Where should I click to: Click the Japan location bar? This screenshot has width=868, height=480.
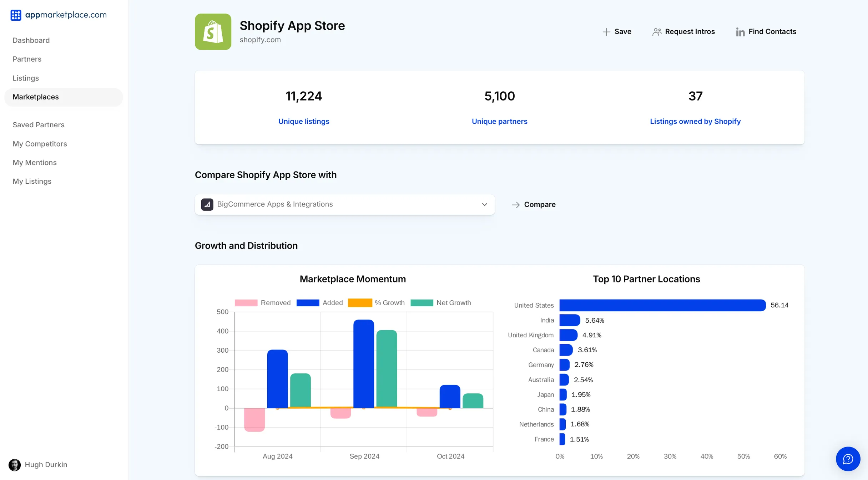[563, 395]
